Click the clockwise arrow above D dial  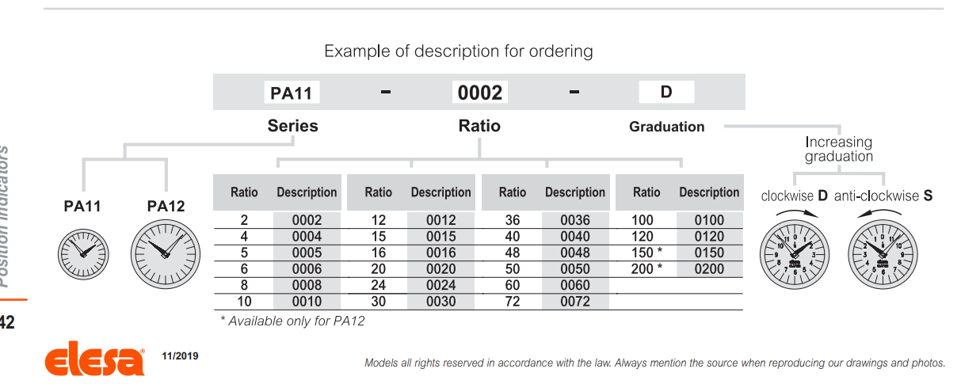click(794, 214)
